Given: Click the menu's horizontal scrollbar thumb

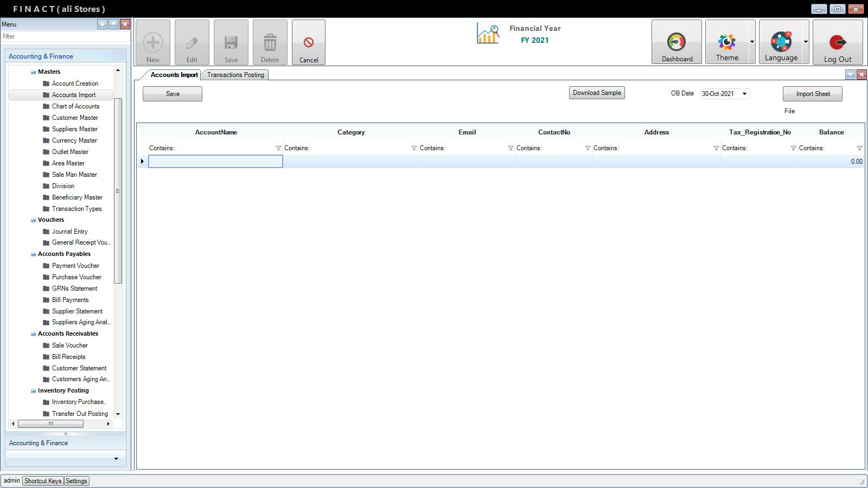Looking at the screenshot, I should 50,423.
